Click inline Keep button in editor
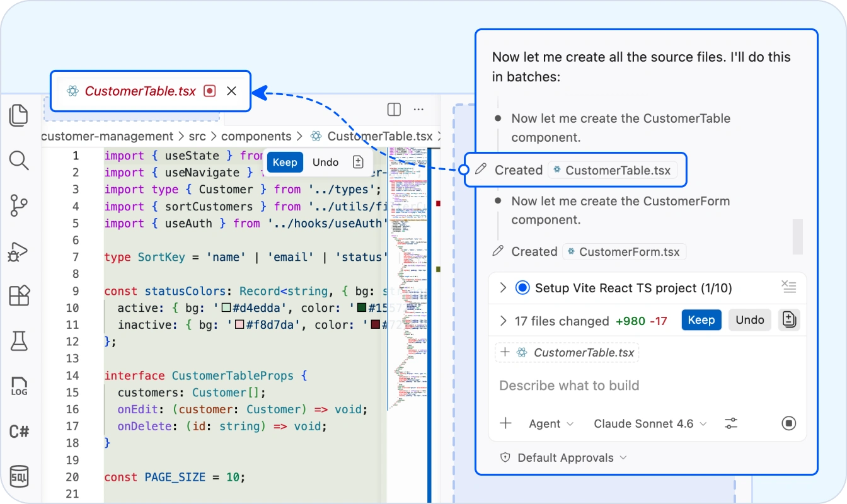The width and height of the screenshot is (847, 504). (284, 163)
